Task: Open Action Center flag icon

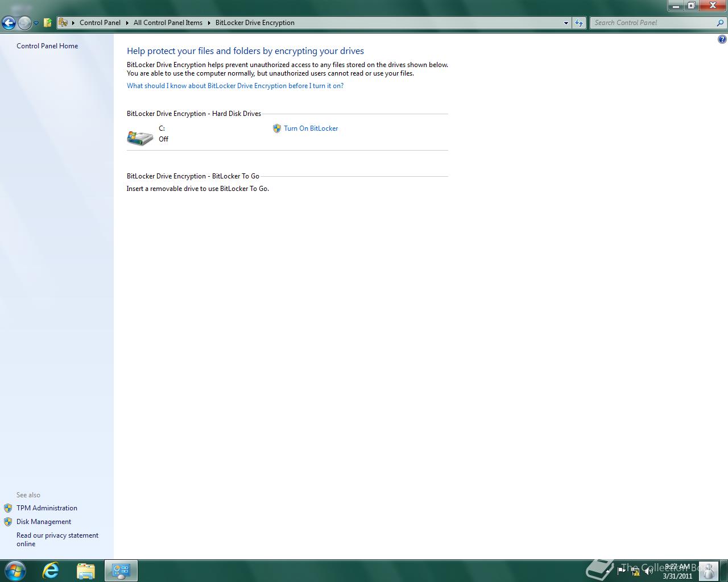Action: [x=621, y=571]
